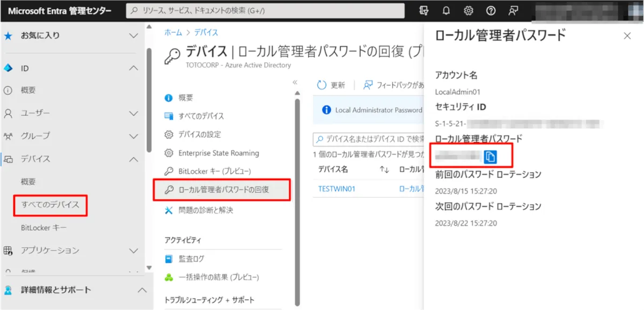644x310 pixels.
Task: Copy the local administrator password
Action: pyautogui.click(x=491, y=157)
